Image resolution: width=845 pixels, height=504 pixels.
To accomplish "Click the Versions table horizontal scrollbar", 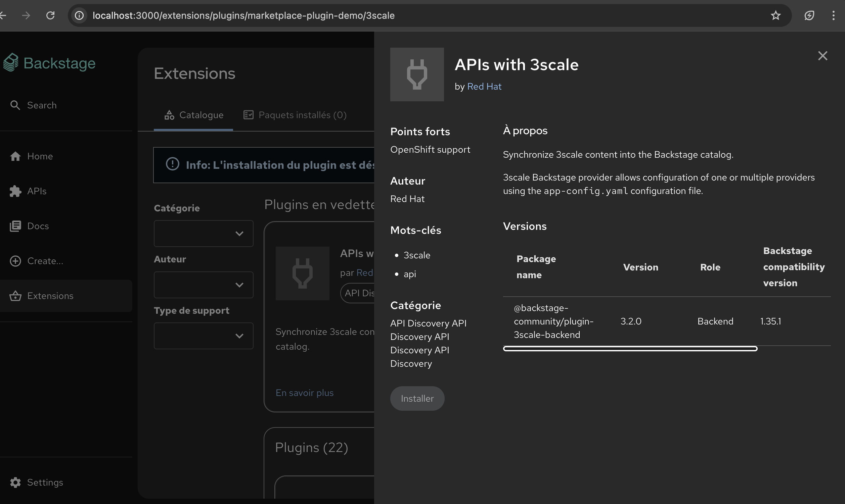I will pyautogui.click(x=630, y=349).
